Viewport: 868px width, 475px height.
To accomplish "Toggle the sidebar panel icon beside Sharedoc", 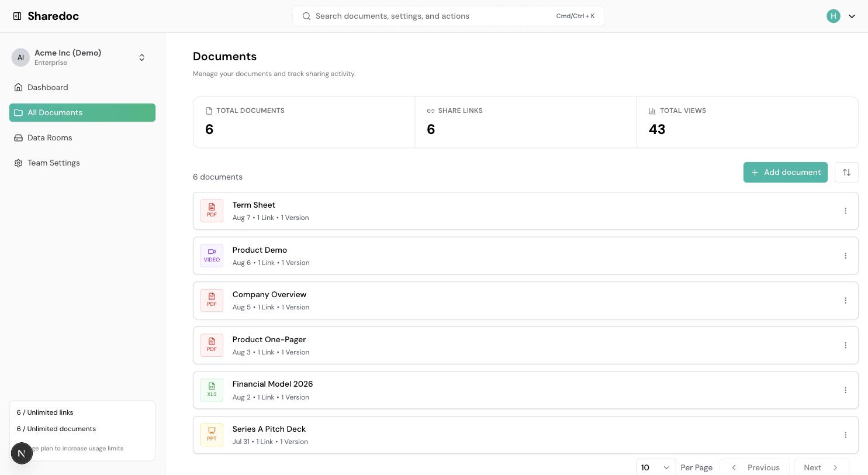I will coord(18,16).
